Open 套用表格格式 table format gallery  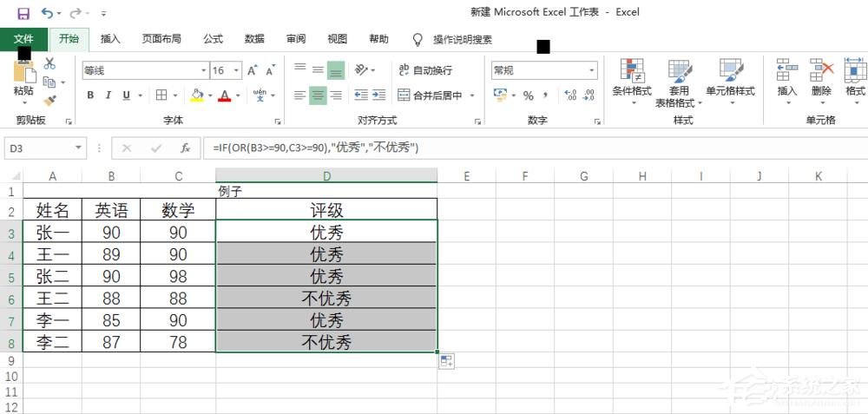pos(680,83)
